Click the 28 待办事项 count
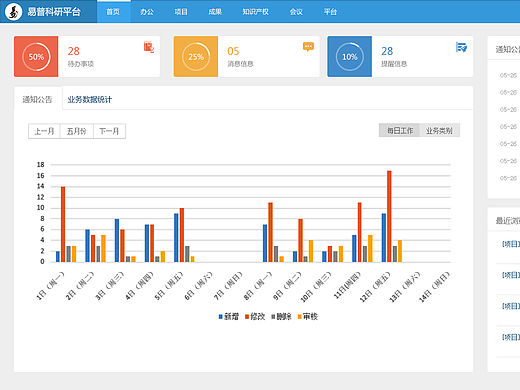520x390 pixels. pos(74,51)
